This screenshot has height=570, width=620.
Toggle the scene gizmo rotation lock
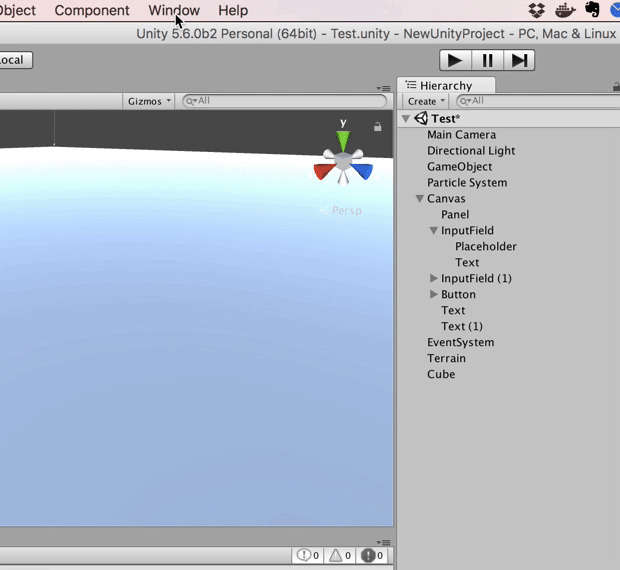[x=378, y=127]
